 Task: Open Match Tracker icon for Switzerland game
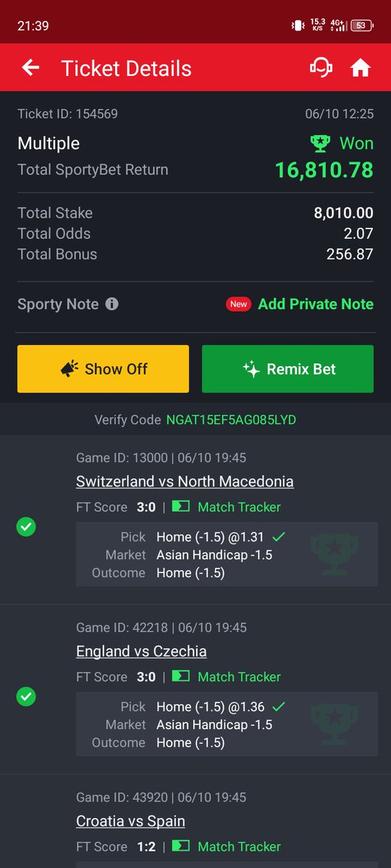point(181,507)
